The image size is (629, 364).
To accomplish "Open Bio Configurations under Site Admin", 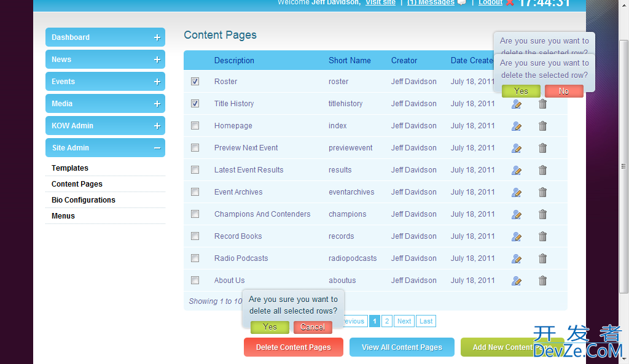I will [x=83, y=200].
